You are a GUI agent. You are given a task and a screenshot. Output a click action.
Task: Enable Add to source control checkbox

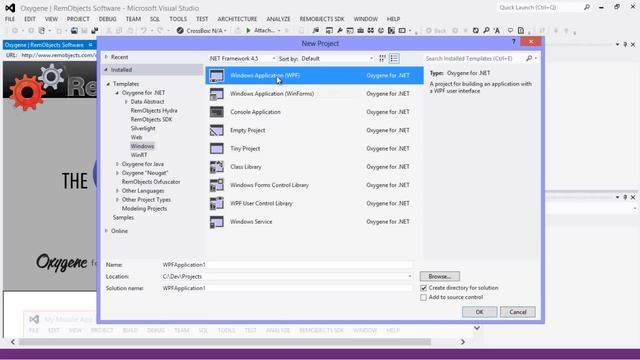point(423,298)
